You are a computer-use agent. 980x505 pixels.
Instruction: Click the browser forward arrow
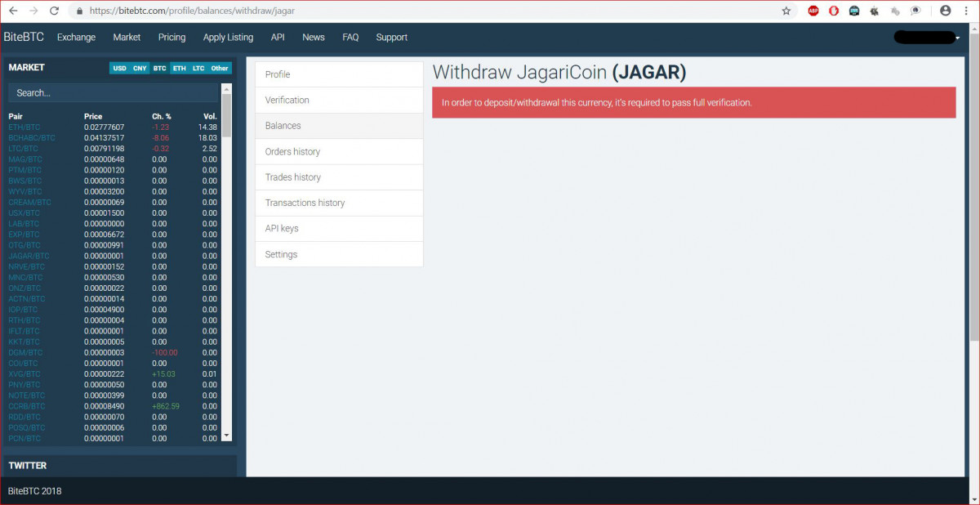click(33, 11)
